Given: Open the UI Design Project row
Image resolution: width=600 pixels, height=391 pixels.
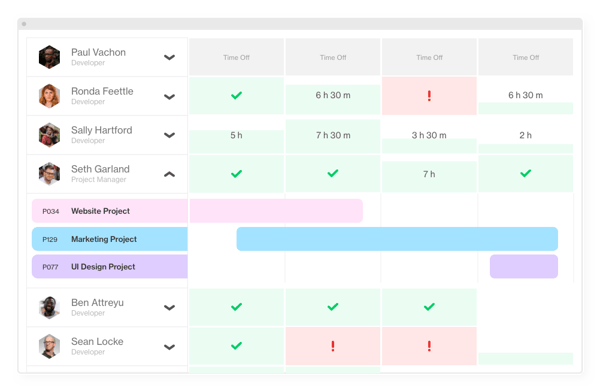Looking at the screenshot, I should pos(109,267).
